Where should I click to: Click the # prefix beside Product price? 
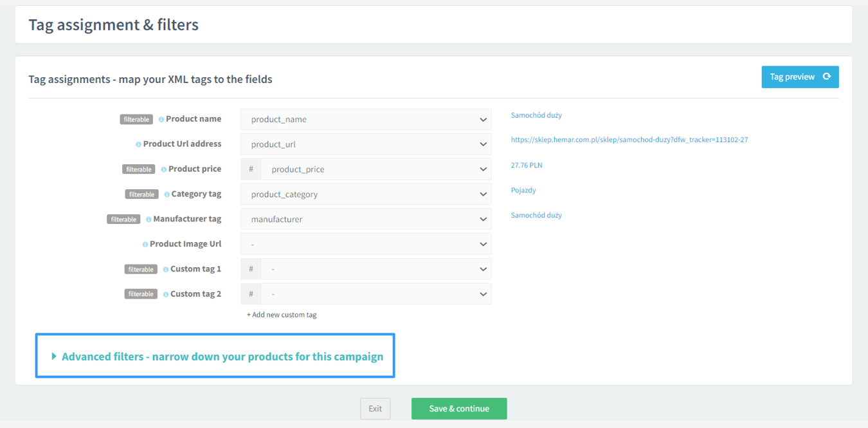[251, 169]
